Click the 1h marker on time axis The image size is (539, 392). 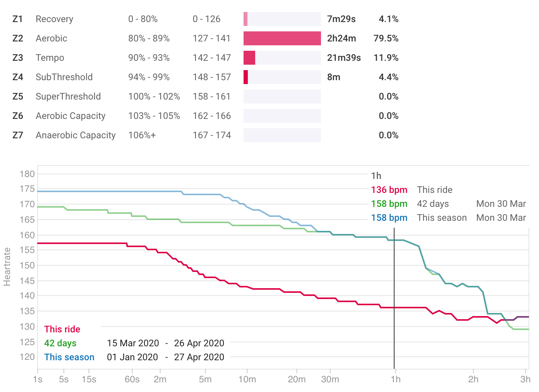click(395, 379)
